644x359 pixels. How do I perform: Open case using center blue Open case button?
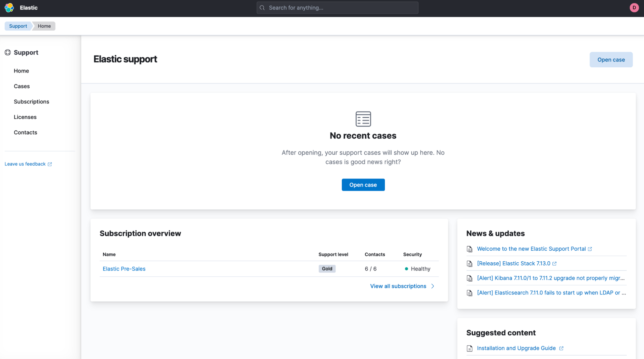[363, 185]
